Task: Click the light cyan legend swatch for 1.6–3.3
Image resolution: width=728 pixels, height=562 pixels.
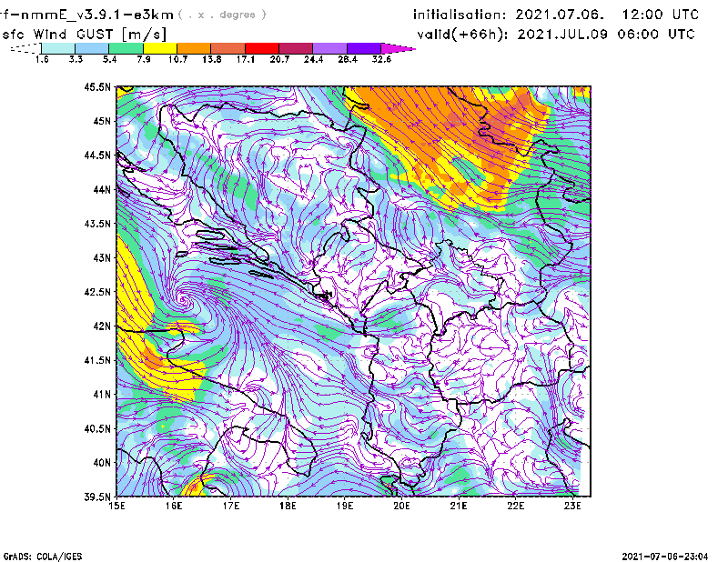Action: [x=58, y=48]
